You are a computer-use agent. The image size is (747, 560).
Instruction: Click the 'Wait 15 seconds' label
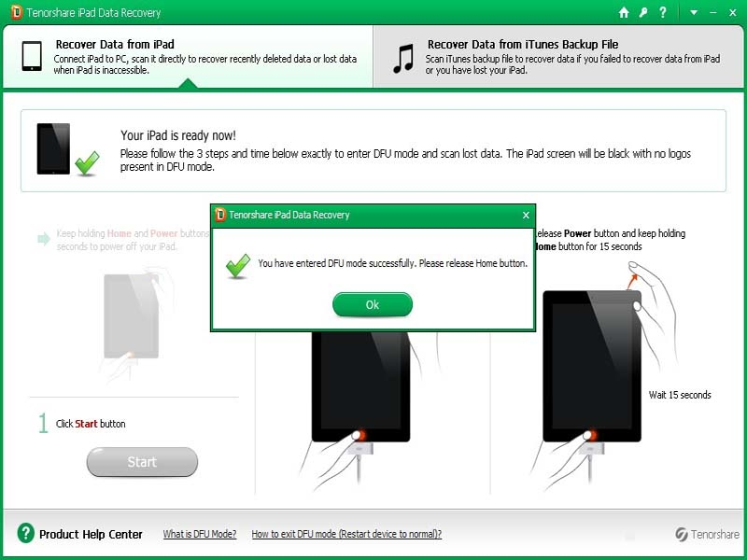click(680, 395)
